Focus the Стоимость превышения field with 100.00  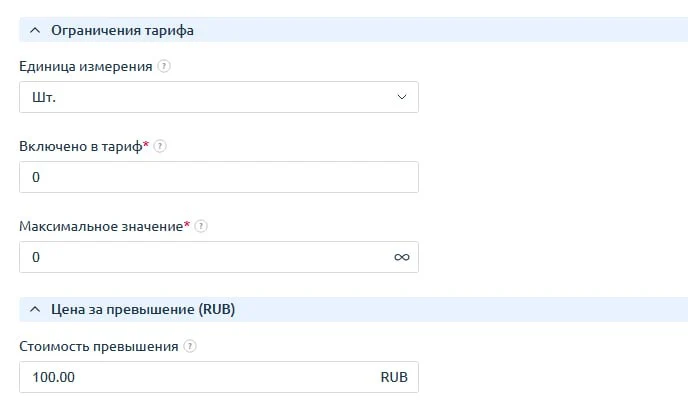click(x=195, y=377)
